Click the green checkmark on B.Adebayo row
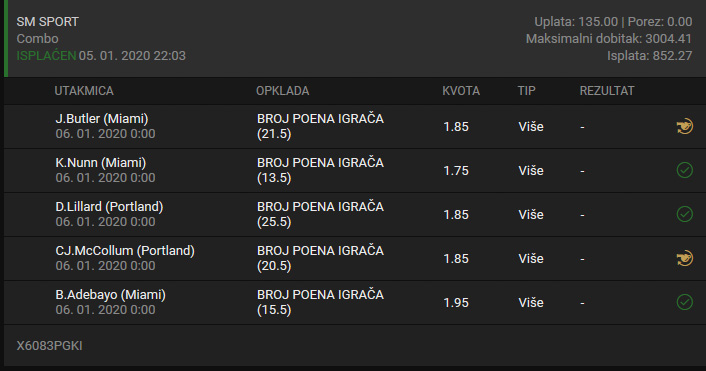This screenshot has width=706, height=371. [x=684, y=302]
